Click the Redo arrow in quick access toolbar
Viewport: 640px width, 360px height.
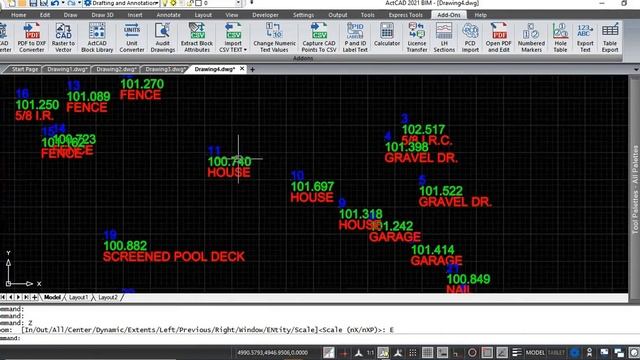[x=71, y=3]
